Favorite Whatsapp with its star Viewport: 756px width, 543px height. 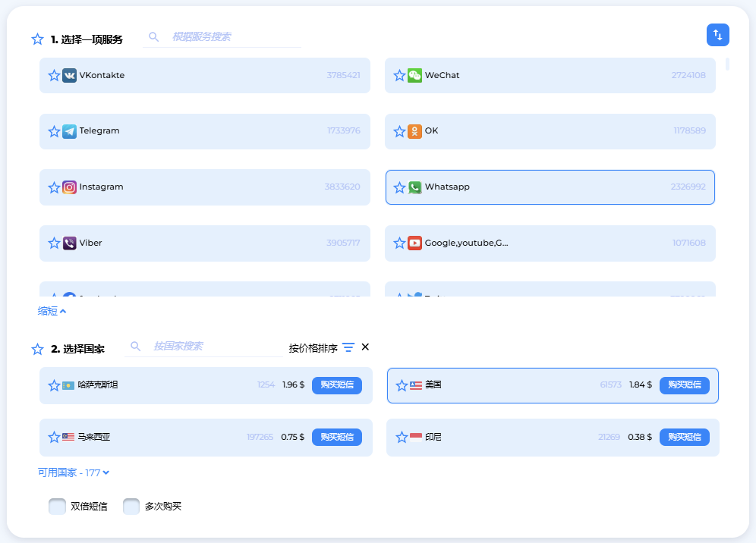click(399, 187)
